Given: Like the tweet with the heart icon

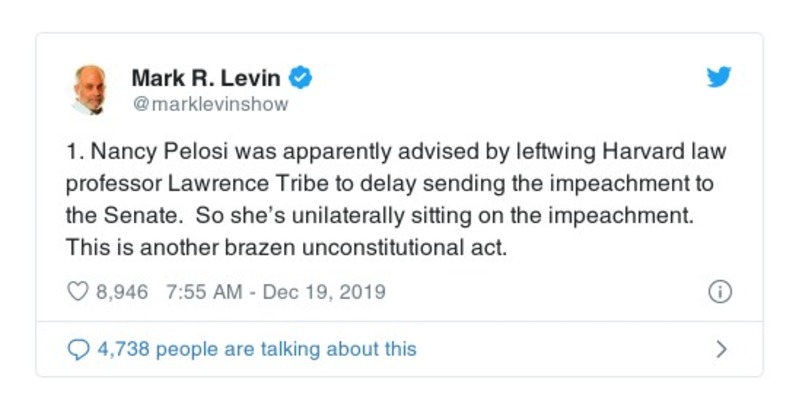Looking at the screenshot, I should pyautogui.click(x=77, y=292).
